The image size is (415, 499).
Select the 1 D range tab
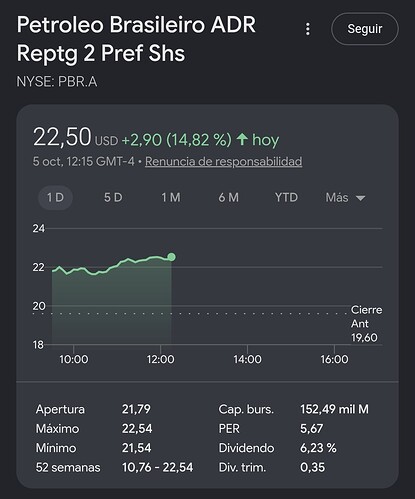[55, 197]
